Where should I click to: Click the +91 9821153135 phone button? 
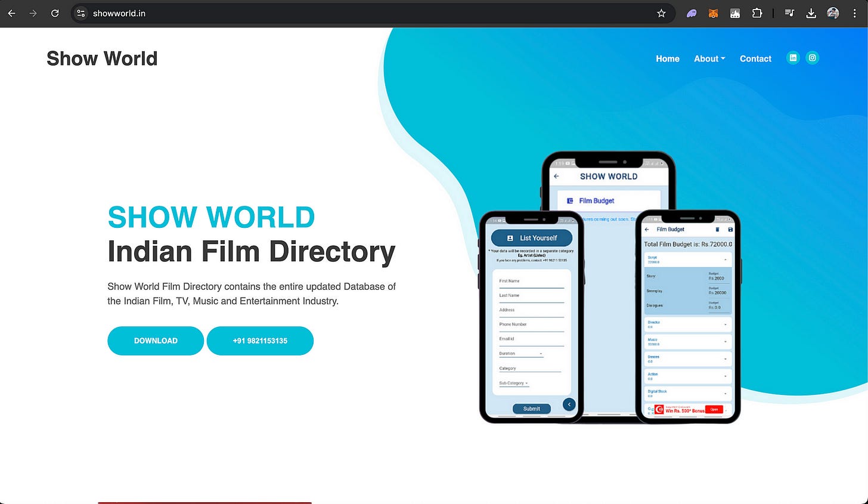260,341
